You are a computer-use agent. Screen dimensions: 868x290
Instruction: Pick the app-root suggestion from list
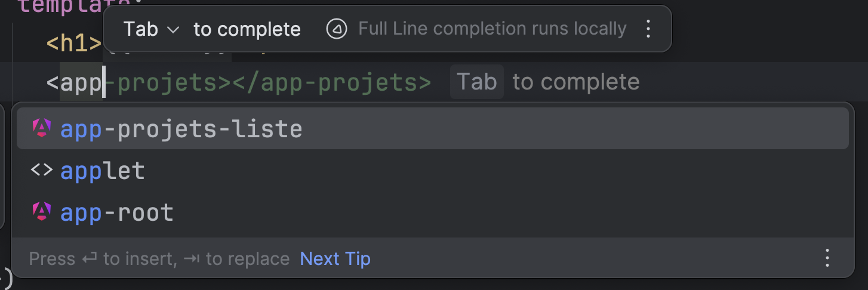tap(432, 212)
